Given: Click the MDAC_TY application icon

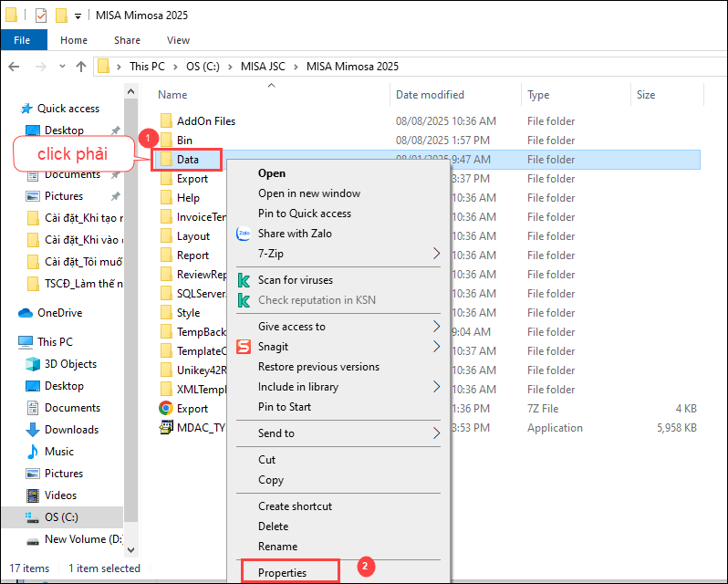Looking at the screenshot, I should coord(166,427).
